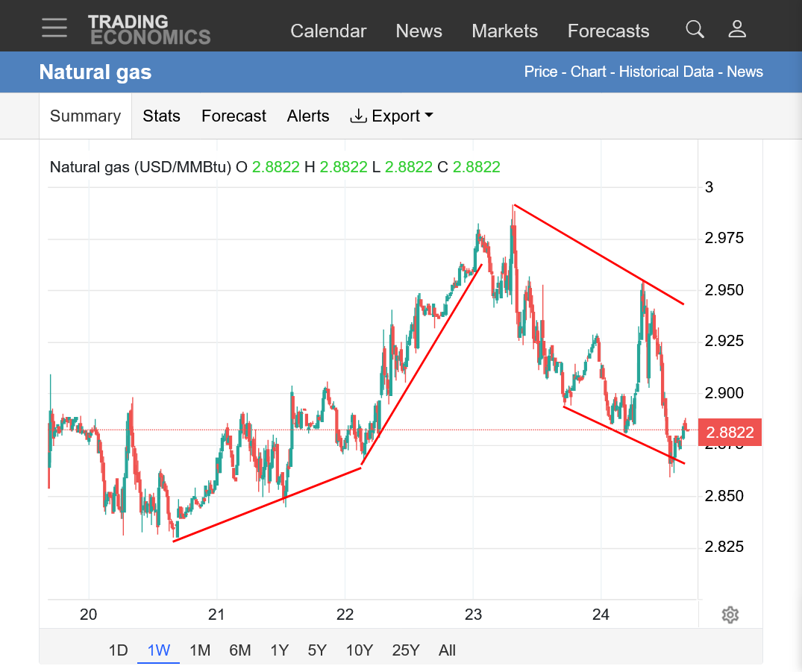
Task: Open the Forecast tab
Action: coord(234,116)
